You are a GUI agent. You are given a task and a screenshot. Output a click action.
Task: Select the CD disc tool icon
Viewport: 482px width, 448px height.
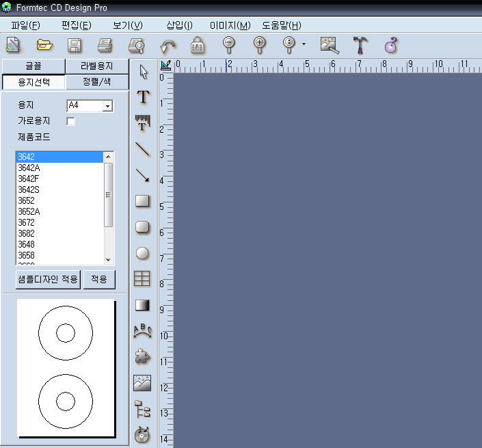tap(142, 435)
